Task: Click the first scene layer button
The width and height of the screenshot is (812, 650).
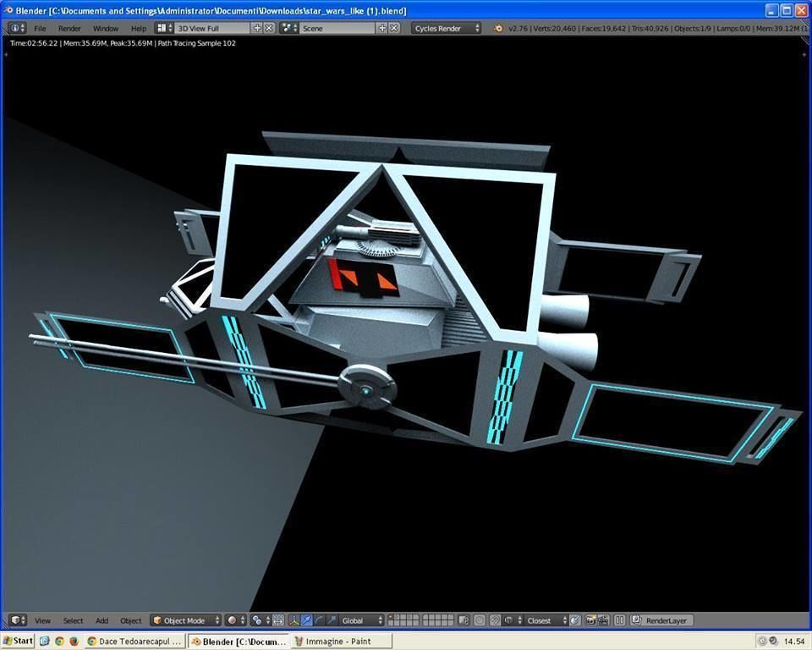Action: pyautogui.click(x=391, y=617)
